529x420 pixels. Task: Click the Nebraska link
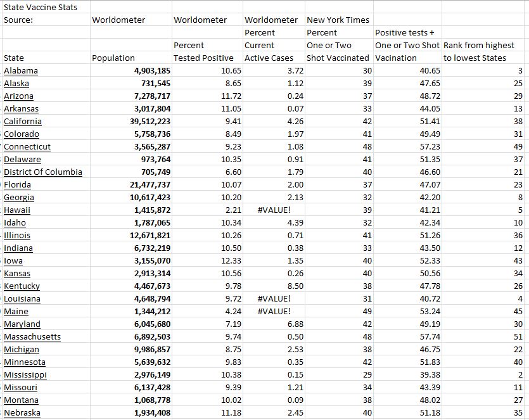22,413
